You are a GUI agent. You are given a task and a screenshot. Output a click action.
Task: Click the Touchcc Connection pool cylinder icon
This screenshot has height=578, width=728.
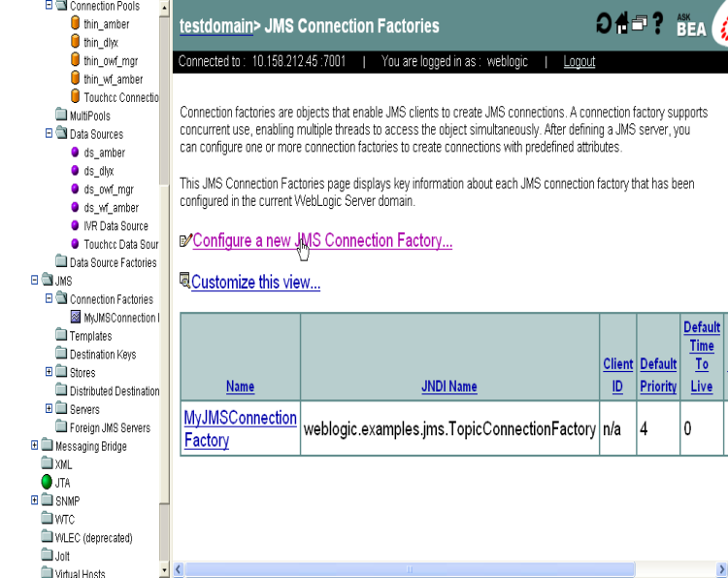click(75, 96)
